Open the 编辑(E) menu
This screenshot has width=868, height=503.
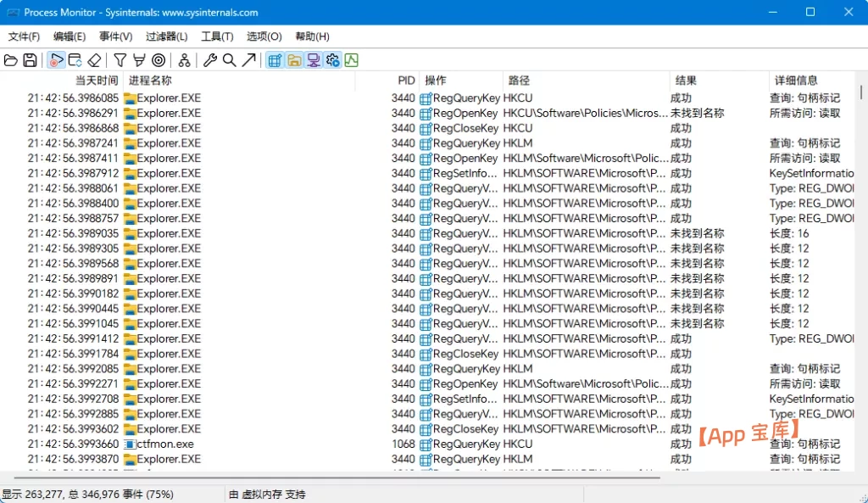(x=70, y=36)
